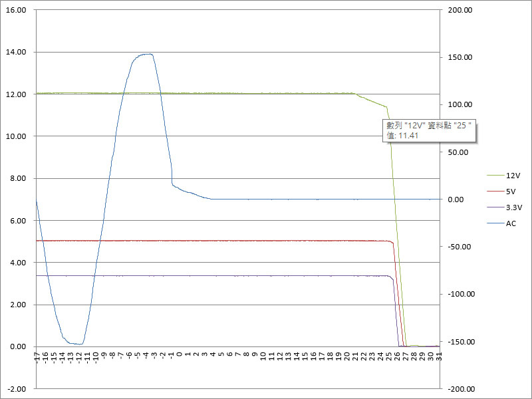532x399 pixels.
Task: Click the 12V data point tooltip showing 11.41
Action: [x=430, y=130]
